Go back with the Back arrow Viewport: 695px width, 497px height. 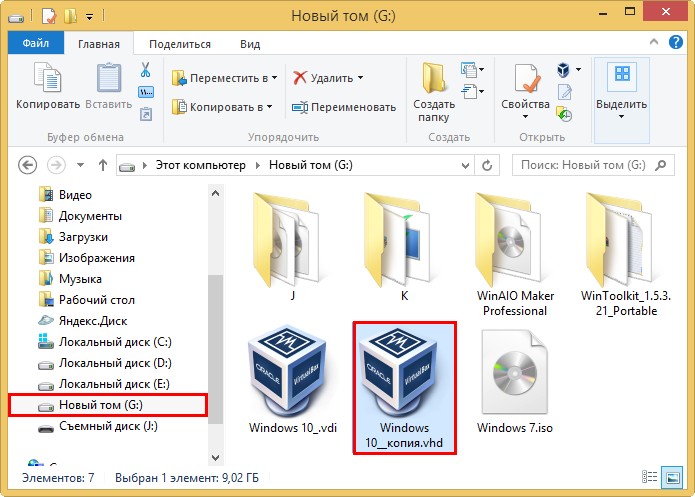point(27,165)
